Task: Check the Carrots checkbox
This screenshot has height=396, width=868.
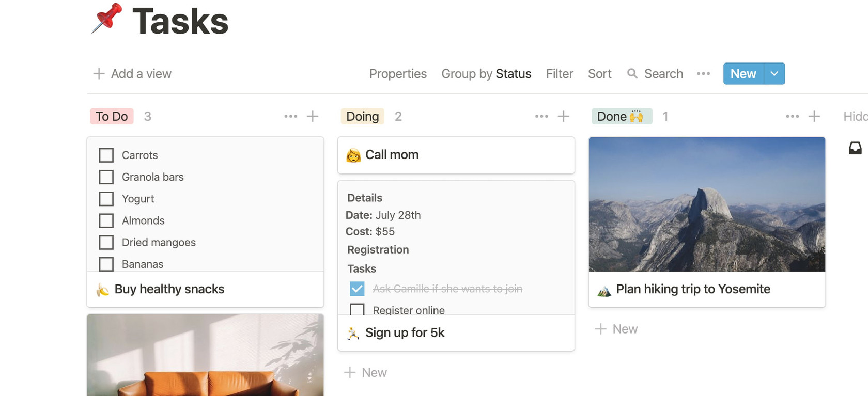Action: pos(106,155)
